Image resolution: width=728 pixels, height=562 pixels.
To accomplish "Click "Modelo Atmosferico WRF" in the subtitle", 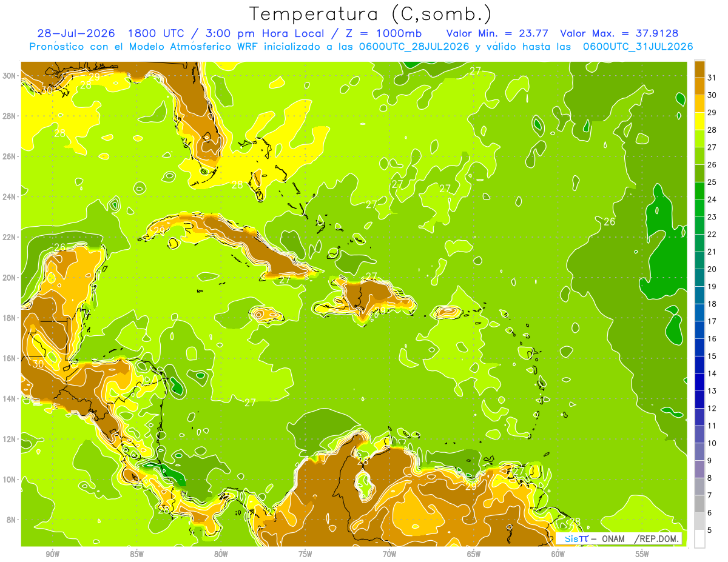I will pos(194,47).
